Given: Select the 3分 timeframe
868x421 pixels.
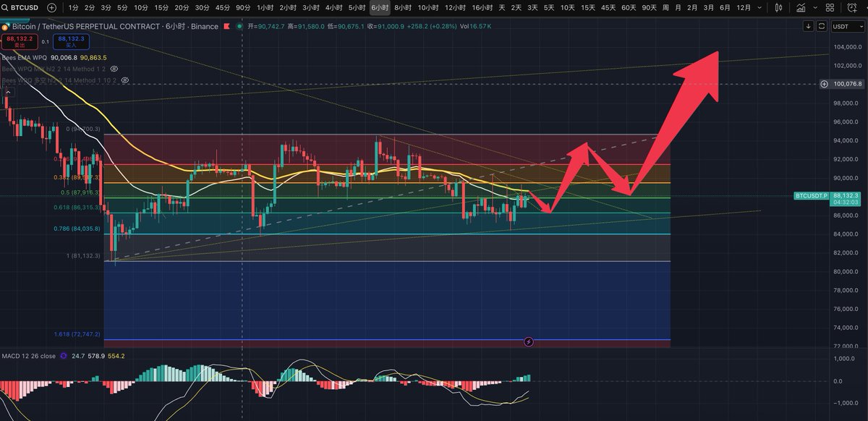Looking at the screenshot, I should click(106, 8).
